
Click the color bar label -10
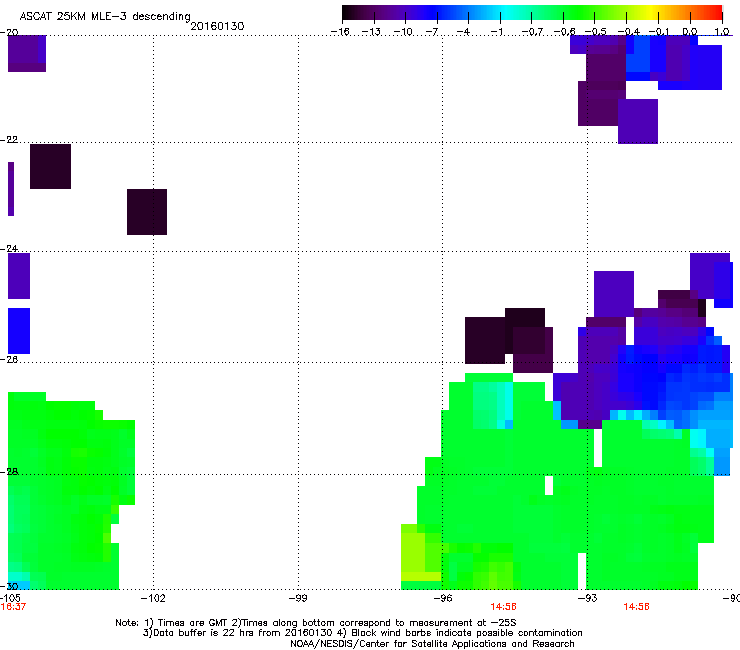(403, 32)
